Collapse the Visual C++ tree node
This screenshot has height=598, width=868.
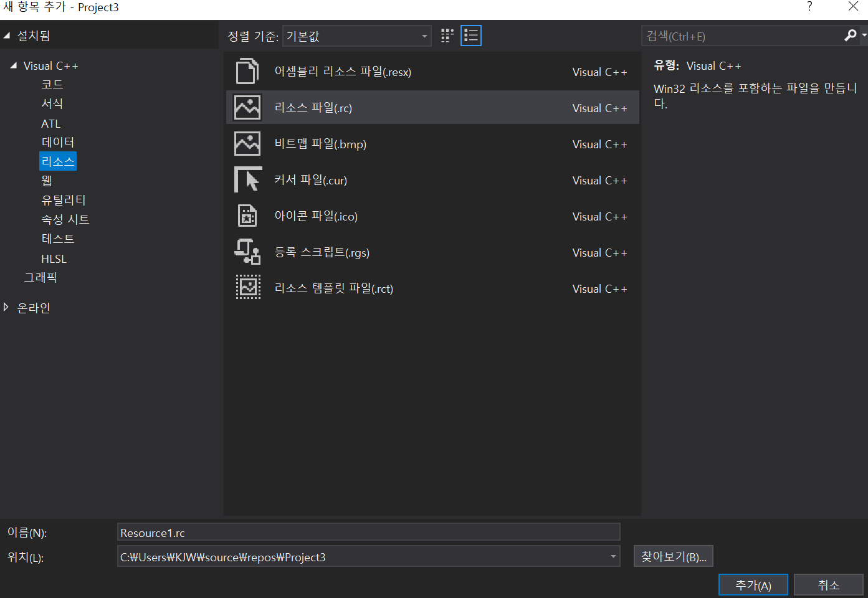pos(13,65)
